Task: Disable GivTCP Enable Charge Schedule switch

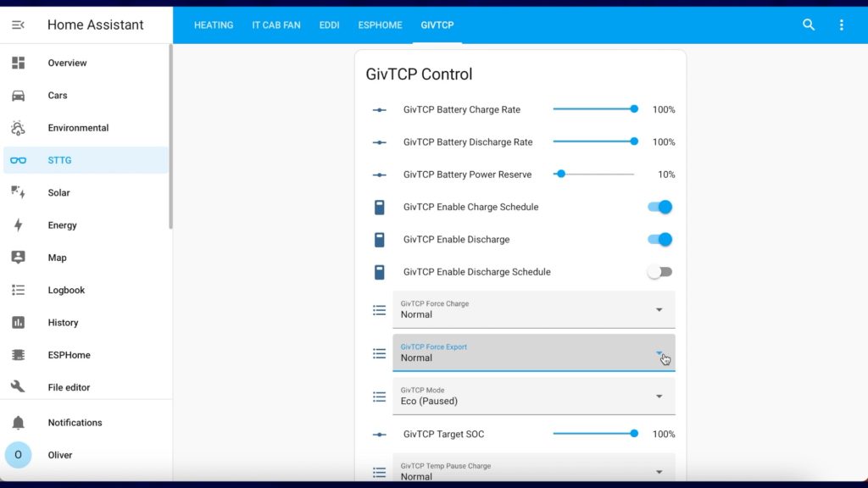Action: [x=659, y=207]
